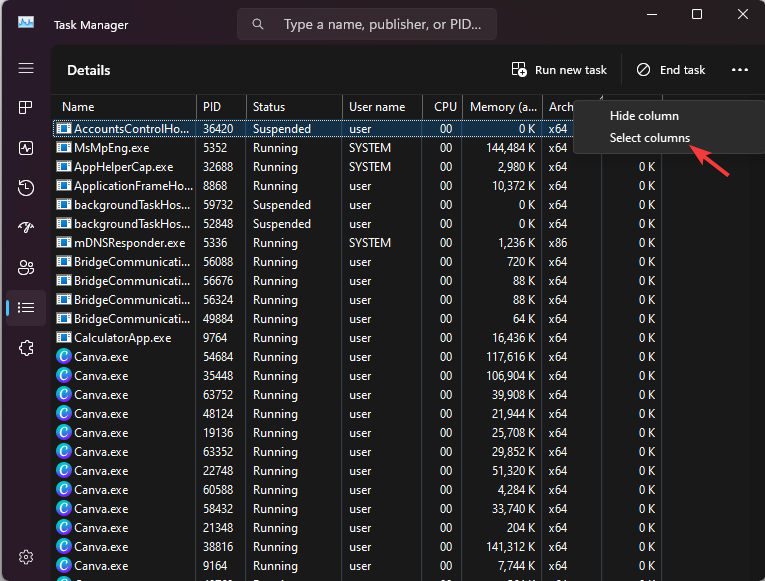Screen dimensions: 765x581
Task: Click the End task button
Action: pos(671,70)
